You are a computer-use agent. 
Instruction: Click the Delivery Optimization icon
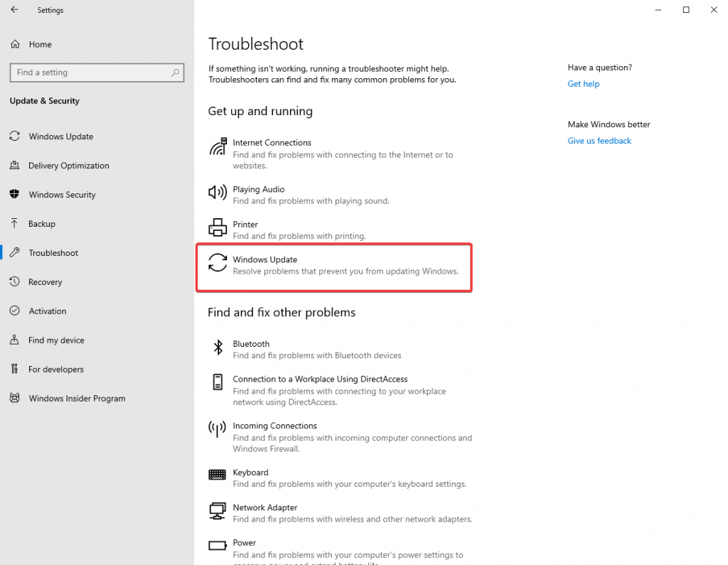[x=15, y=166]
